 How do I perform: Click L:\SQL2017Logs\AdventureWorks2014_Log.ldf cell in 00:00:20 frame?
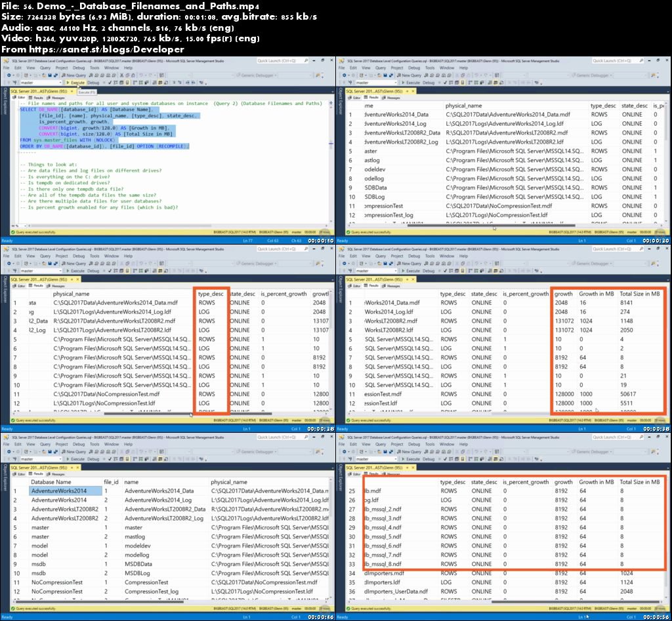[x=505, y=124]
